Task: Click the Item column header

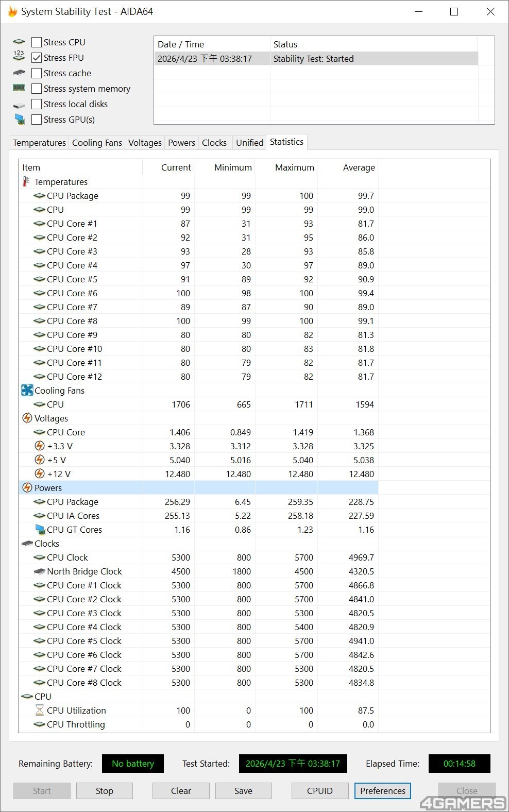Action: 80,167
